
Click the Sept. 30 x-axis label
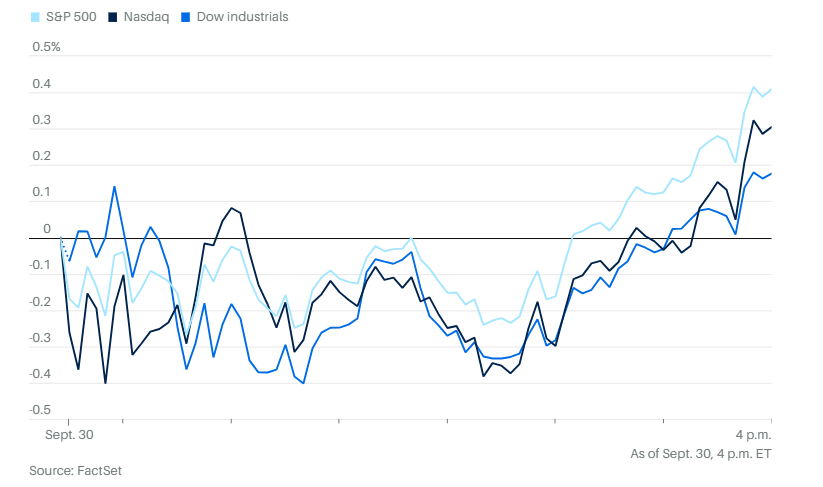pyautogui.click(x=69, y=434)
